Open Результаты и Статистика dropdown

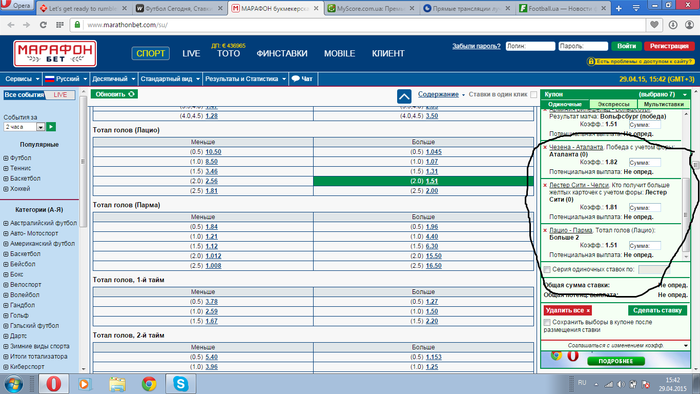[245, 79]
